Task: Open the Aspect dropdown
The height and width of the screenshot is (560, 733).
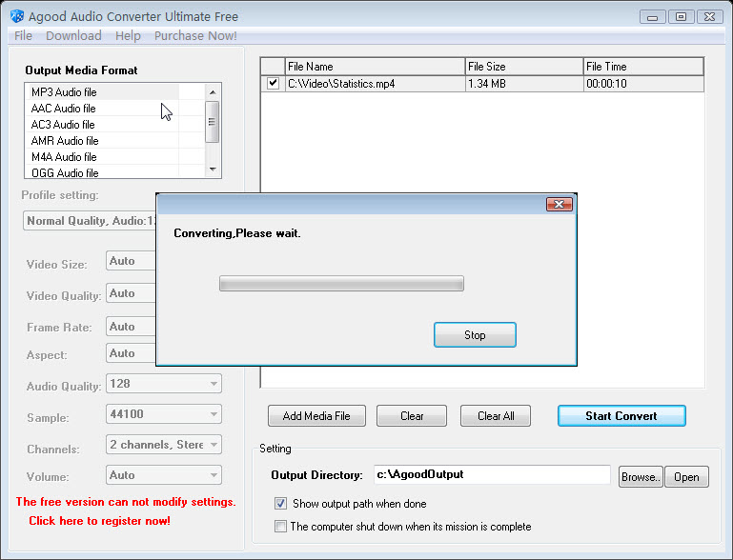Action: coord(131,353)
